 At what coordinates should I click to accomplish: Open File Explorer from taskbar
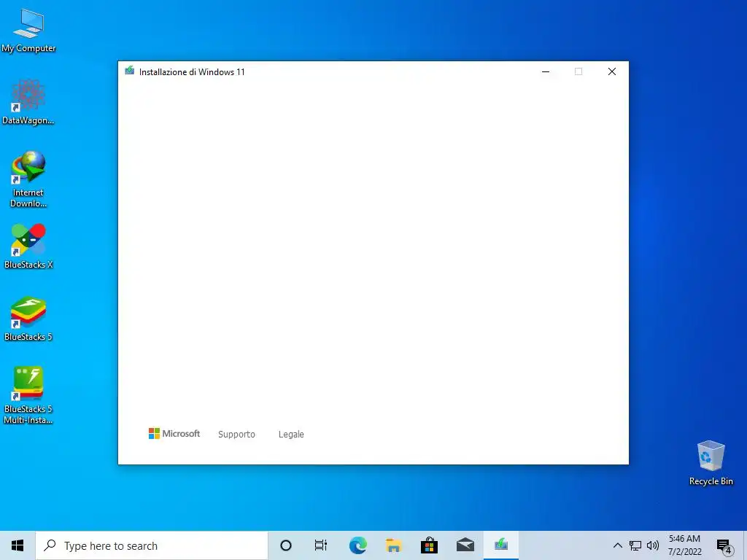[393, 545]
